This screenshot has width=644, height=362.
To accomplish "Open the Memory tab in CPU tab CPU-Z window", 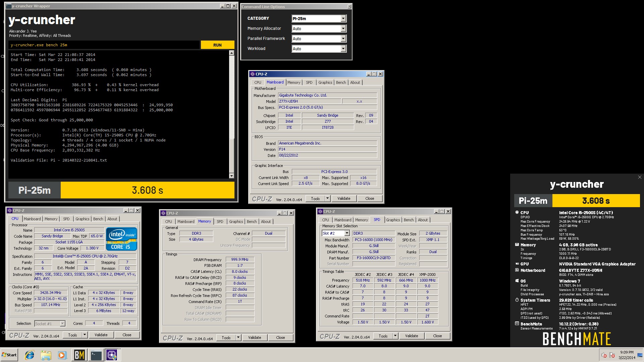I will pyautogui.click(x=51, y=219).
